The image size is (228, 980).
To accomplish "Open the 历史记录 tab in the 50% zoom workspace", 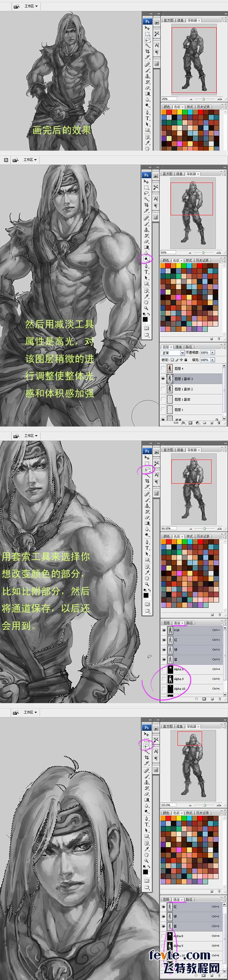I will point(203,260).
